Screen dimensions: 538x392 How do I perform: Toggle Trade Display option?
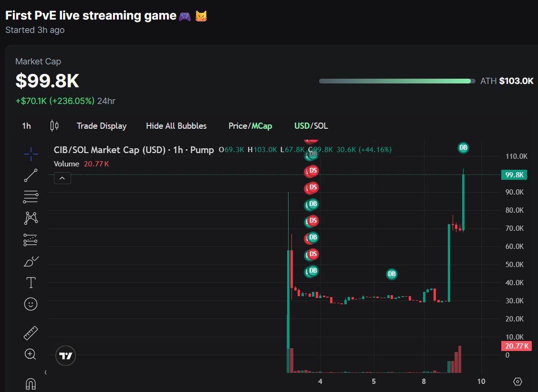pyautogui.click(x=102, y=126)
